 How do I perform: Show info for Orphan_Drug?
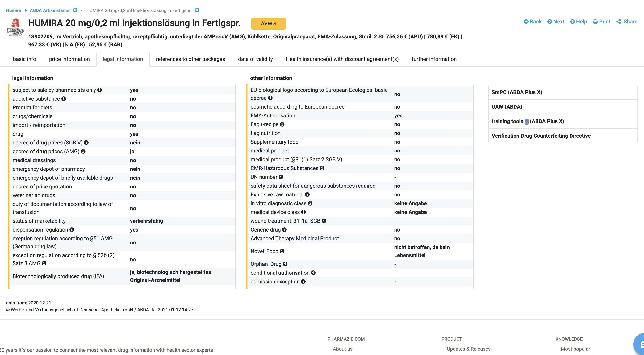click(285, 264)
